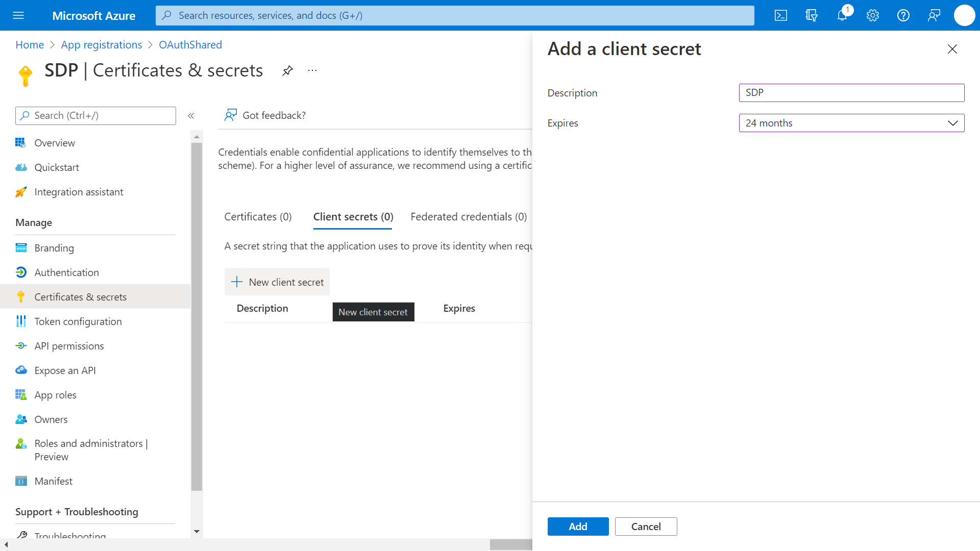
Task: Switch to the Certificates (0) tab
Action: pos(258,217)
